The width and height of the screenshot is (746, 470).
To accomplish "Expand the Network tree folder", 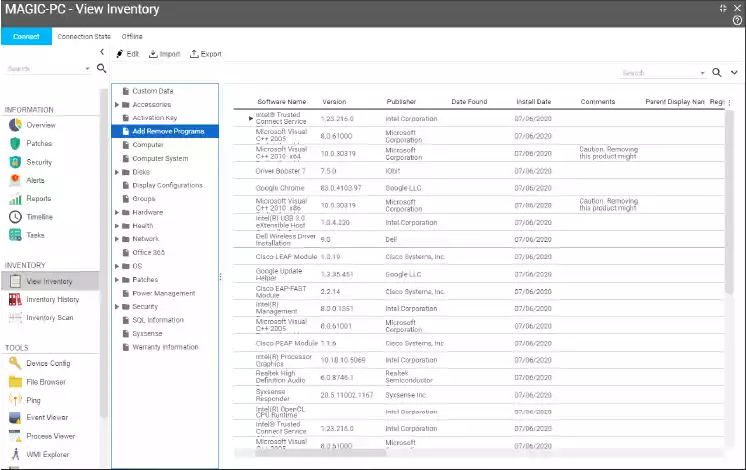I will click(117, 239).
